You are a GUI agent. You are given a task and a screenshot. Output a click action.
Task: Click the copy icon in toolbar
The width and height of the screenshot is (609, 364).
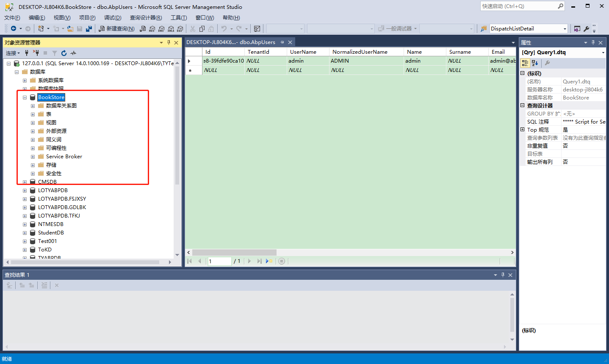click(x=202, y=28)
